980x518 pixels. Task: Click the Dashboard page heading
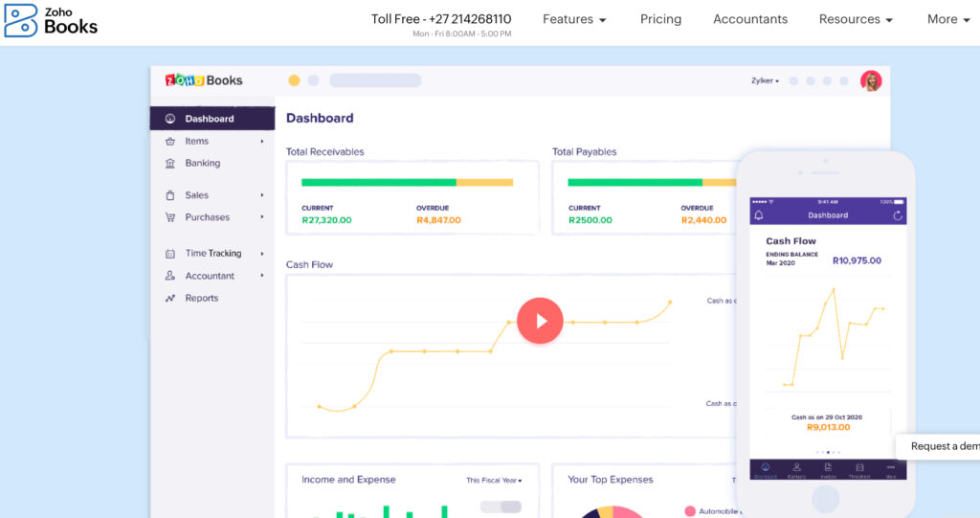tap(320, 118)
